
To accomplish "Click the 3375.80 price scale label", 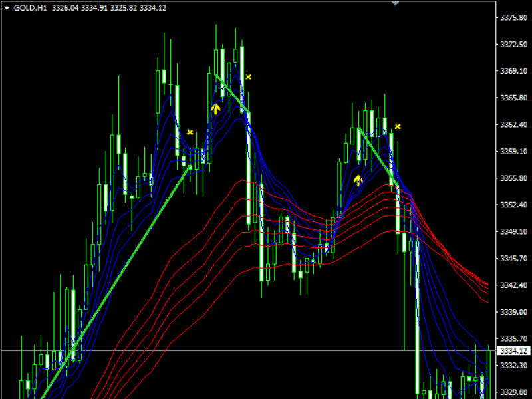I will 513,18.
